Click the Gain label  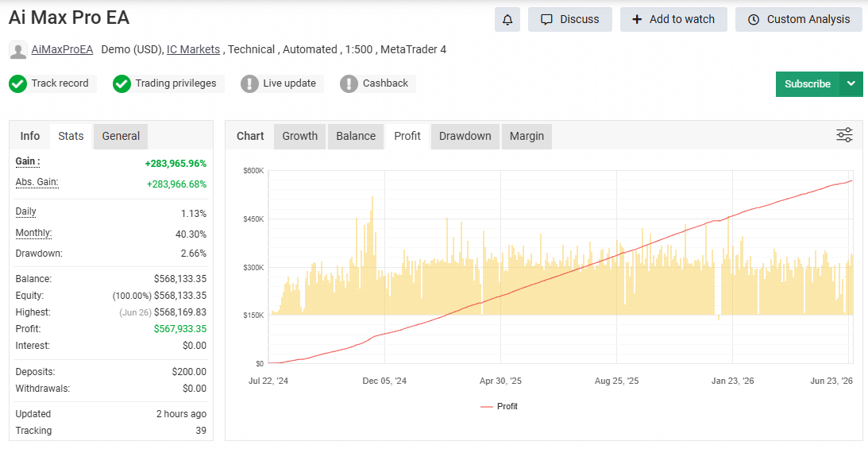[x=28, y=161]
